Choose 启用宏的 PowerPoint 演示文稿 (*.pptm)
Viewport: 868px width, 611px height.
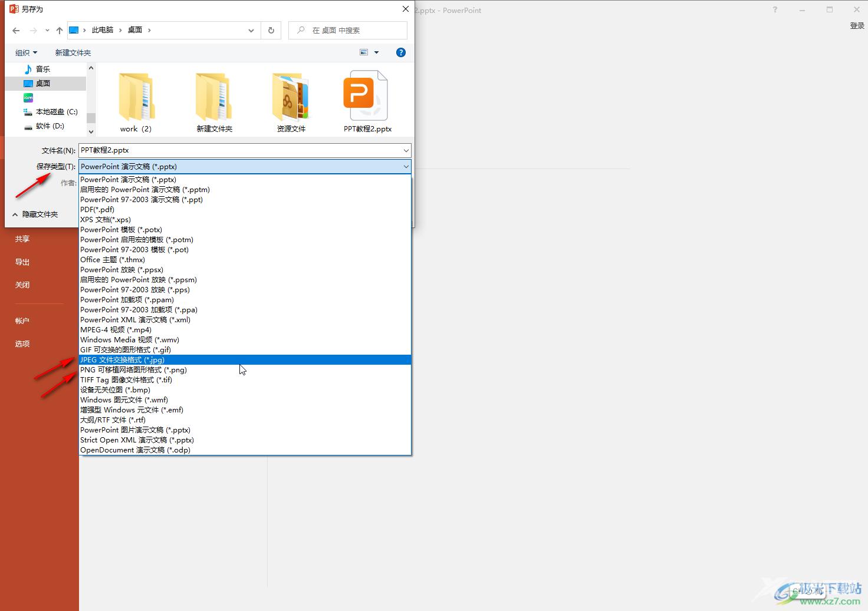(x=245, y=190)
